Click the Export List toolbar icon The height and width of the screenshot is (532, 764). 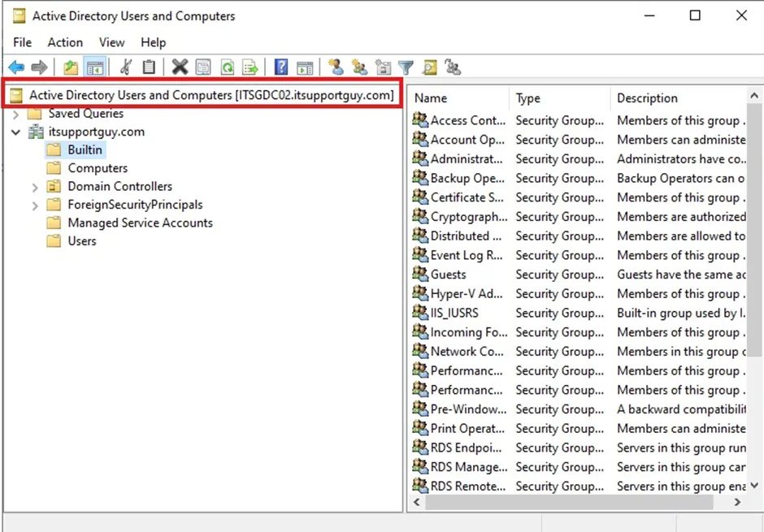(x=250, y=67)
